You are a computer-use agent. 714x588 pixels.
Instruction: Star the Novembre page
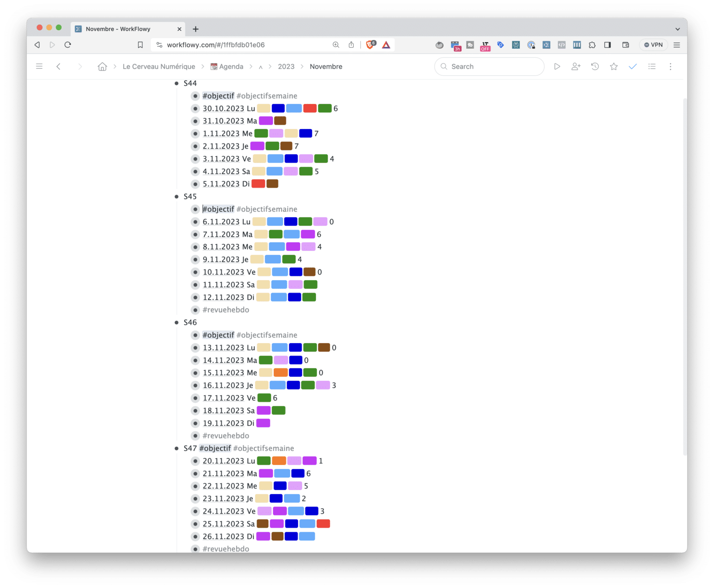[x=614, y=66]
